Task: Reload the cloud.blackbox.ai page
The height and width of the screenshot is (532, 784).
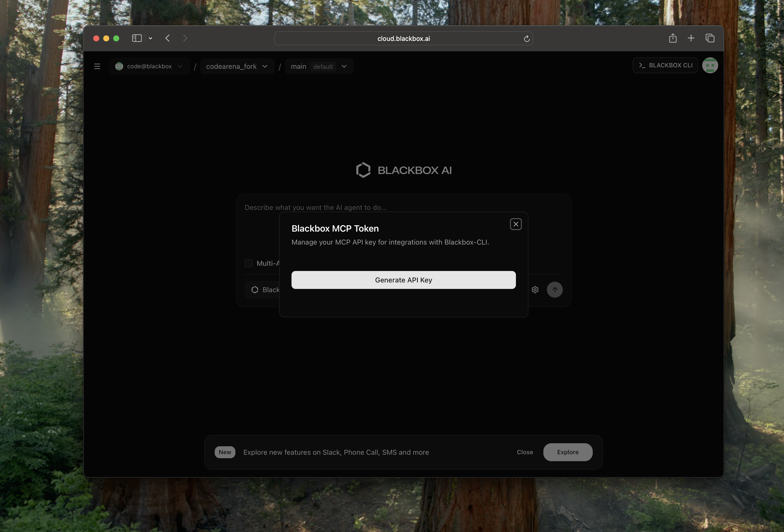Action: 527,39
